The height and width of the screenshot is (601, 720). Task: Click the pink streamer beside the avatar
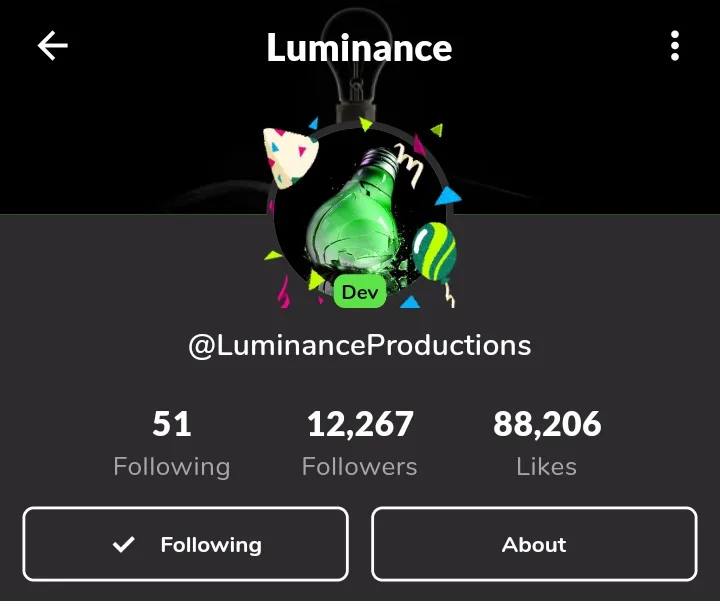coord(283,292)
